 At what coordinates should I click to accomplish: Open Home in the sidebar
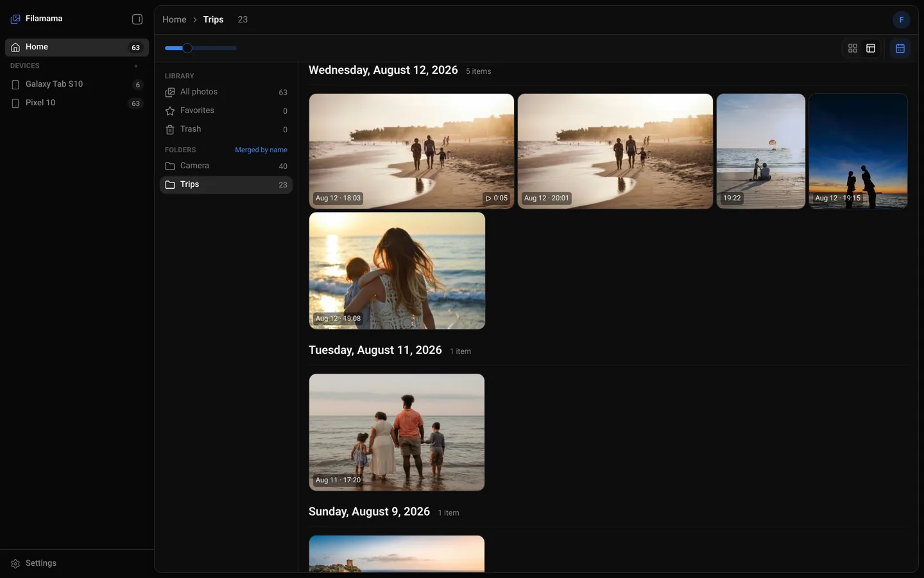pos(77,48)
